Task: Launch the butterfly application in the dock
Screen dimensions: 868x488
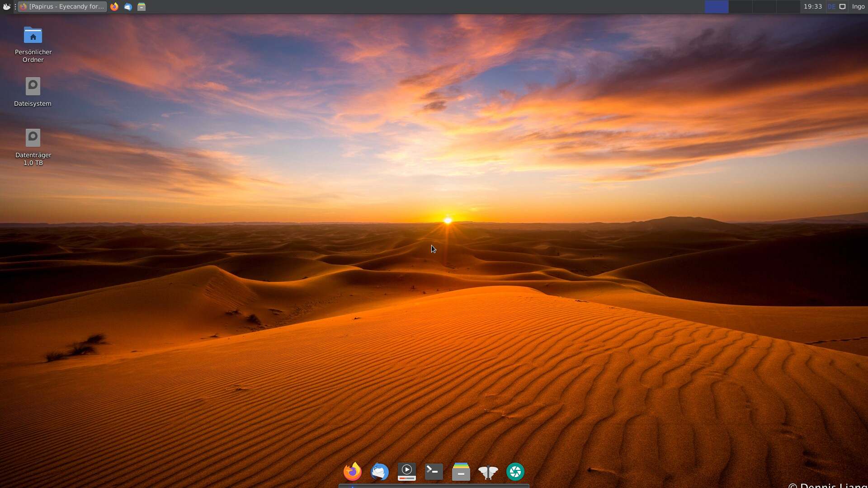Action: [x=488, y=472]
